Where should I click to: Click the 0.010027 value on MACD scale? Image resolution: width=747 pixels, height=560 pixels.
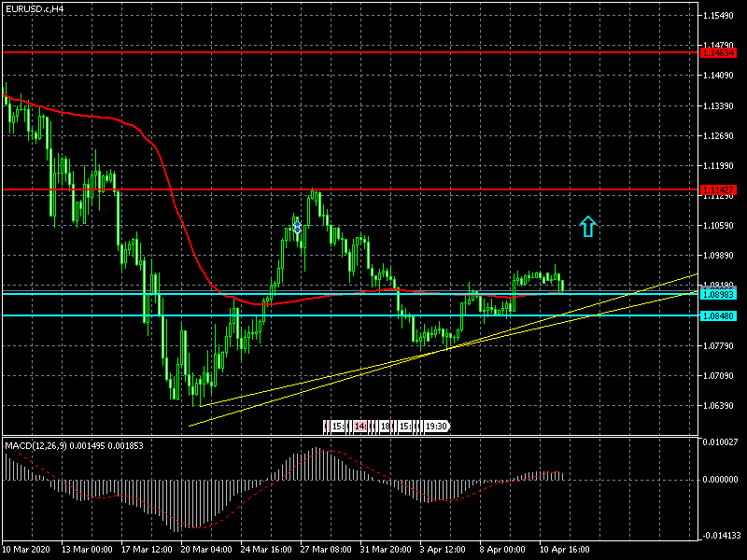(722, 442)
